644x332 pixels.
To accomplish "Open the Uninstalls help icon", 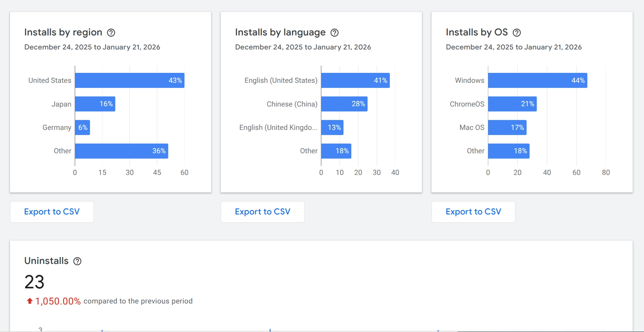I will pyautogui.click(x=77, y=261).
